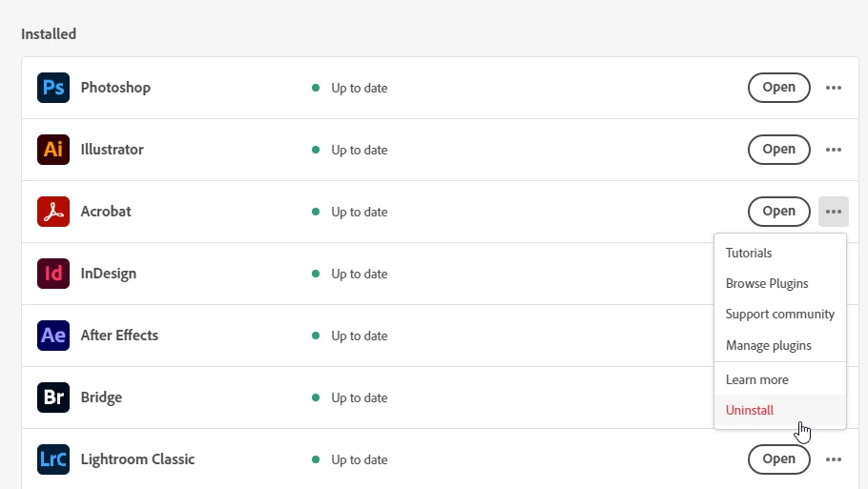The image size is (868, 489).
Task: Click the After Effects app icon
Action: 53,336
